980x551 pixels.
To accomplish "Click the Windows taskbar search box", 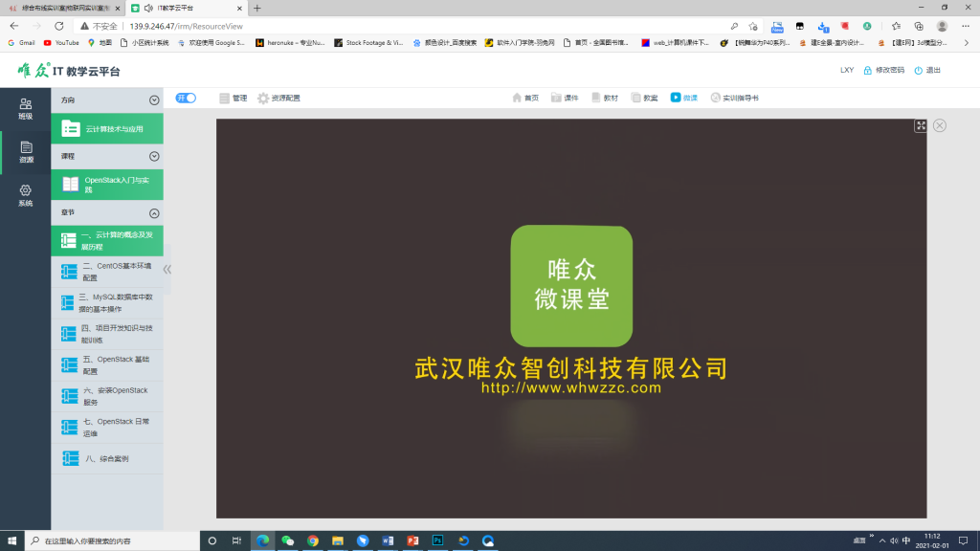I will (113, 541).
